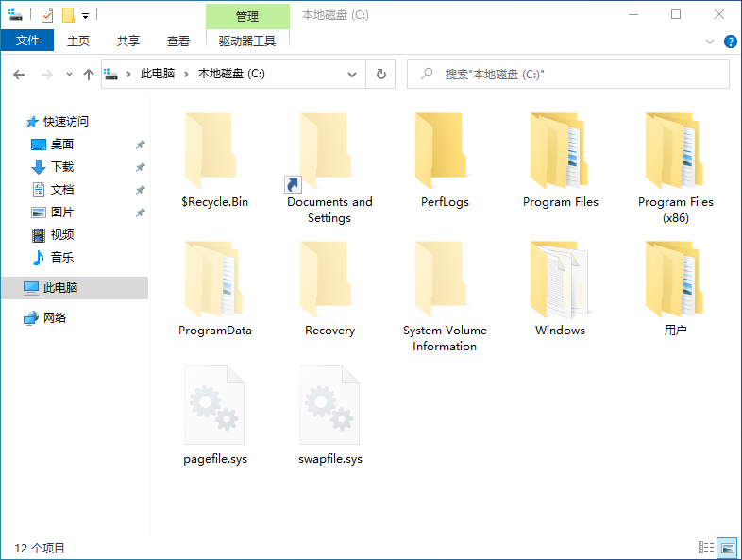The height and width of the screenshot is (560, 742).
Task: Unpin 文档 via its pin icon
Action: point(140,190)
